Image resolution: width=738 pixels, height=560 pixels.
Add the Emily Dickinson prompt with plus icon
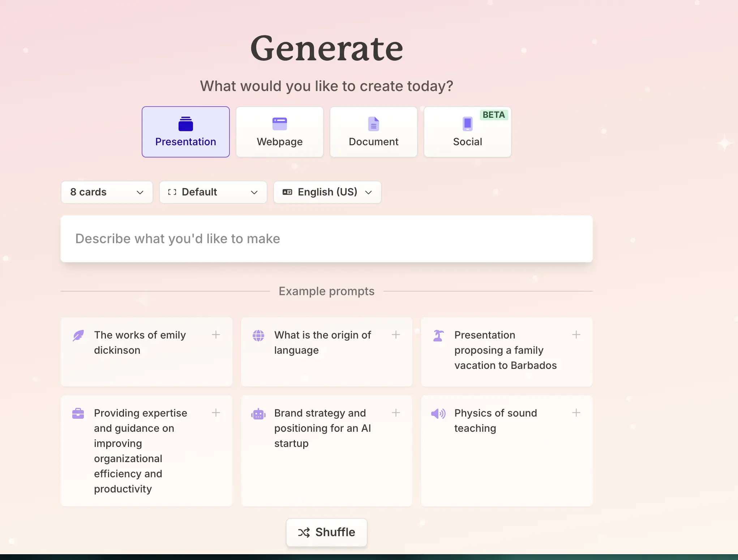(216, 335)
